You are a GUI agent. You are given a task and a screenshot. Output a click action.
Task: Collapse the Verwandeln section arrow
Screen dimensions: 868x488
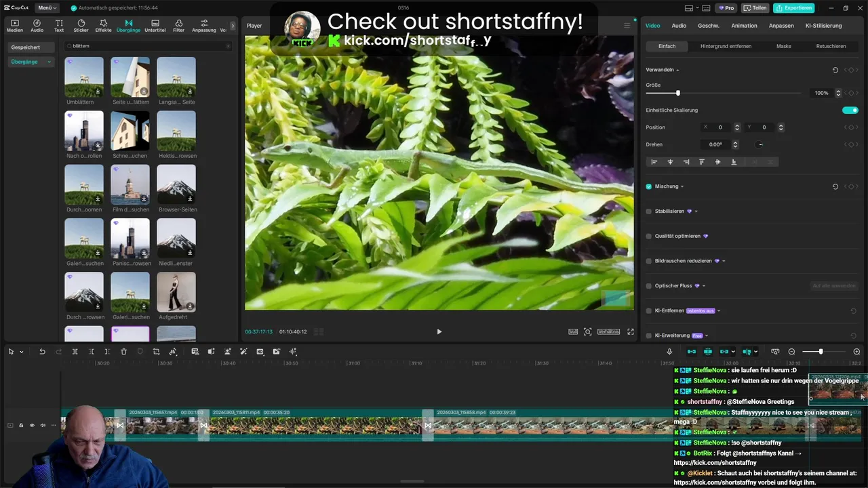pyautogui.click(x=677, y=70)
